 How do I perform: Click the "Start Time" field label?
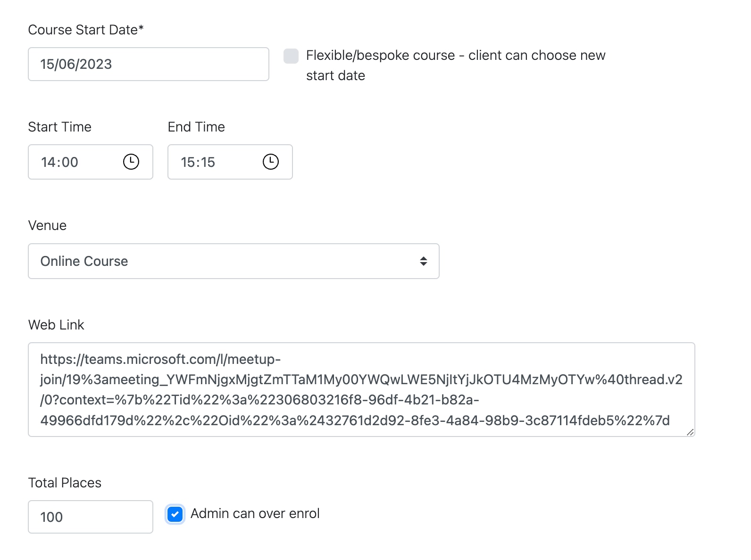60,127
